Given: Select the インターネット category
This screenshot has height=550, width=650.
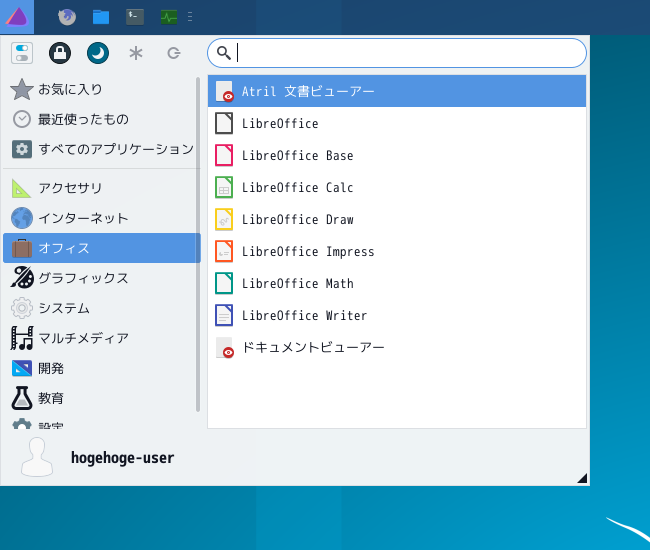Looking at the screenshot, I should [x=102, y=218].
